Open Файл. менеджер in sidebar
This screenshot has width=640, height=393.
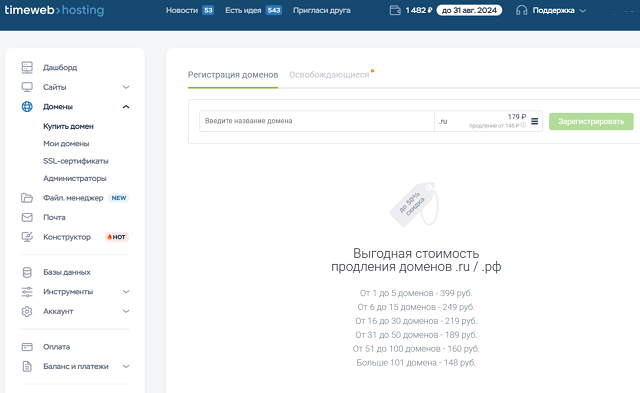pyautogui.click(x=73, y=198)
